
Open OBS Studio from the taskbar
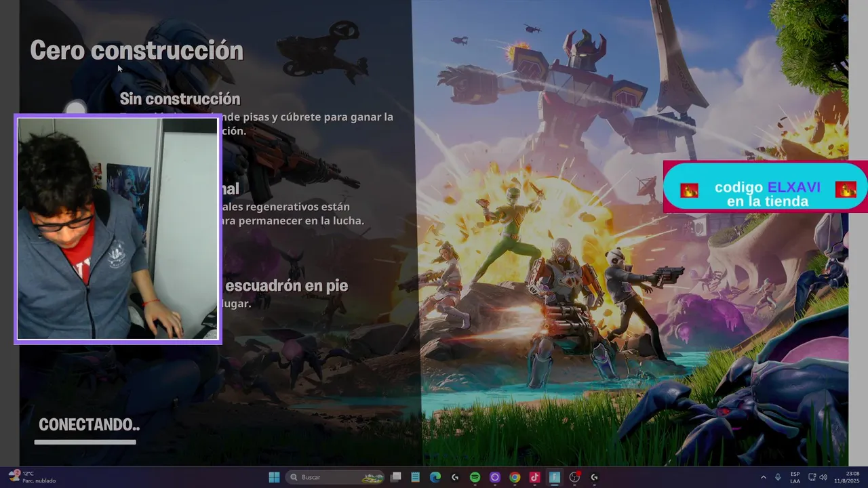point(574,477)
